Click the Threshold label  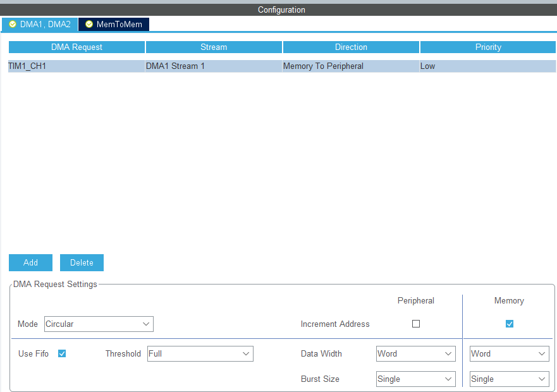point(123,354)
